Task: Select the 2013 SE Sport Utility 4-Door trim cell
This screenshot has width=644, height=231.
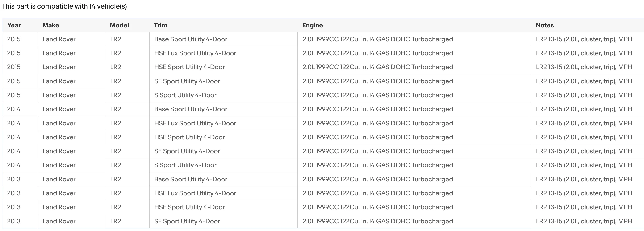Action: (x=223, y=221)
